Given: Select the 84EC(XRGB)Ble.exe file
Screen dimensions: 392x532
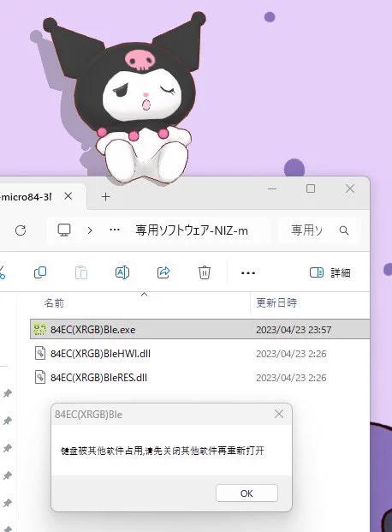Looking at the screenshot, I should tap(199, 329).
